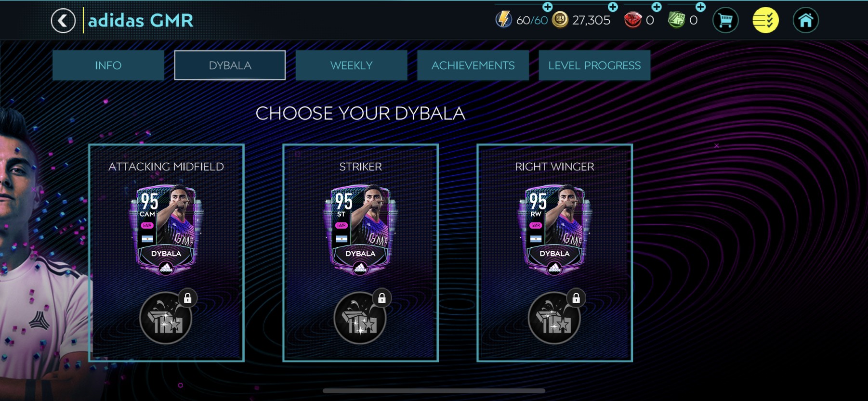This screenshot has width=868, height=401.
Task: Go back using the arrow icon
Action: (63, 21)
